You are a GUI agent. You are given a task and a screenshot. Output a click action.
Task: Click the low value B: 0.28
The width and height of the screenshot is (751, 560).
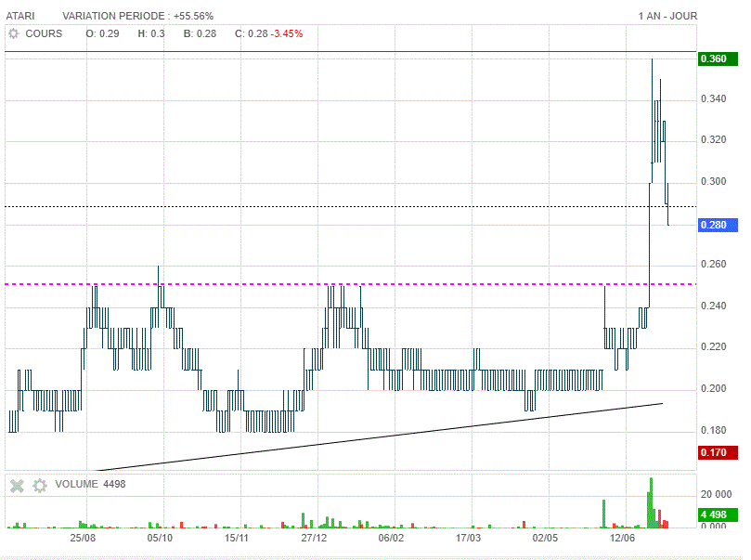pyautogui.click(x=200, y=33)
